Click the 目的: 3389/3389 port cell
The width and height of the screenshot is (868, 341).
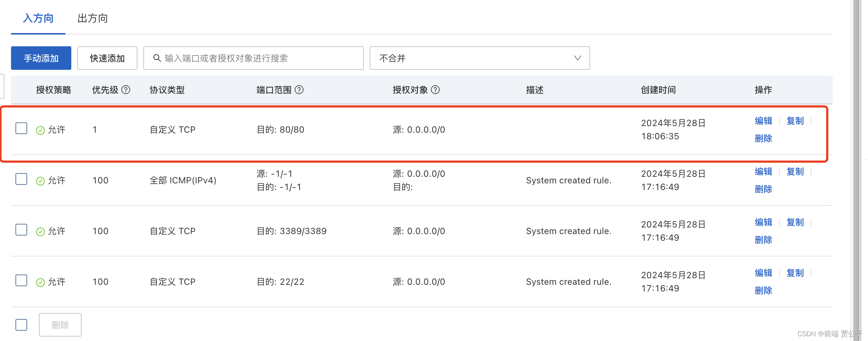click(291, 231)
